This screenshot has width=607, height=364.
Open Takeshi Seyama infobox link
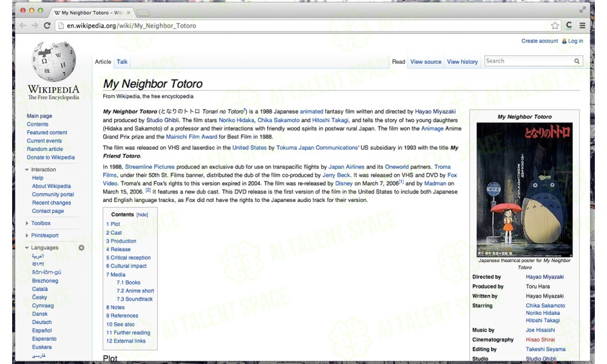[x=546, y=349]
